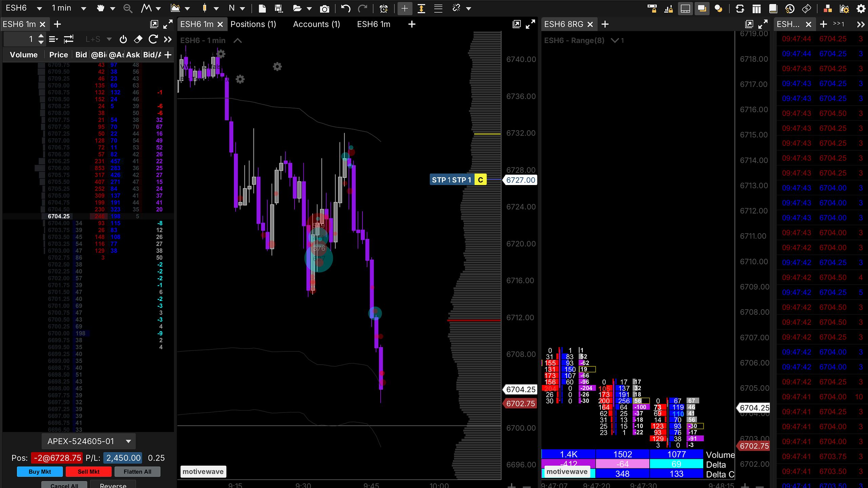Viewport: 868px width, 488px height.
Task: Click the Buy Mkt button
Action: [x=40, y=471]
